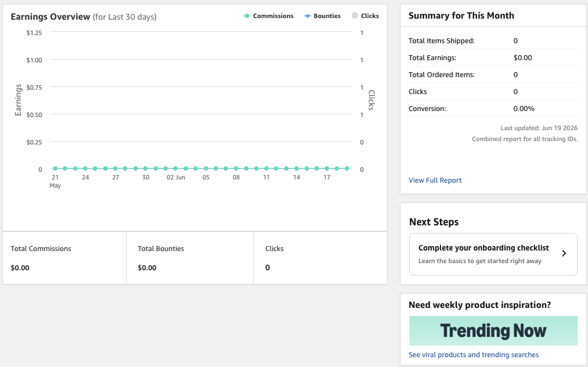Click the Total Items Shipped row label
The width and height of the screenshot is (588, 367).
442,40
